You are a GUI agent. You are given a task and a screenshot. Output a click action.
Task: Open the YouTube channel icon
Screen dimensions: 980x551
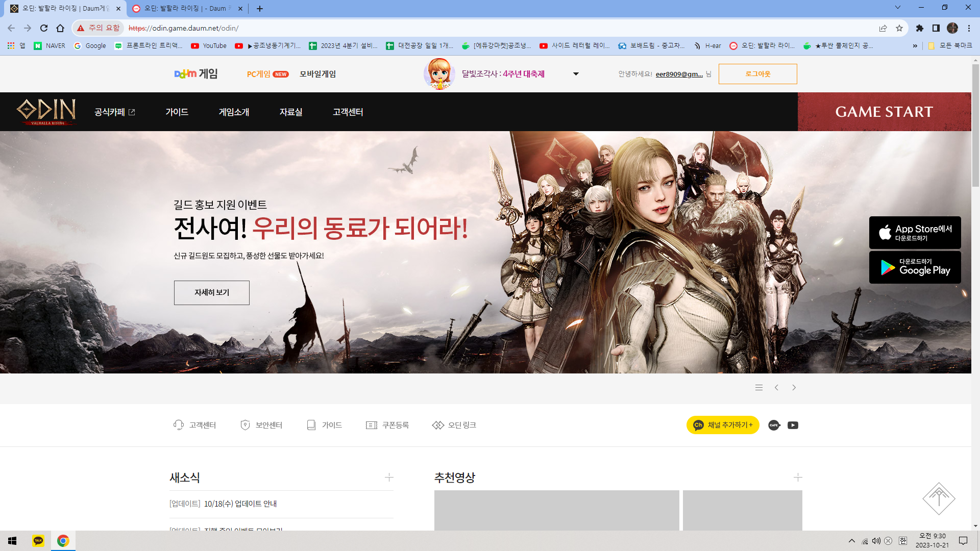pos(793,425)
